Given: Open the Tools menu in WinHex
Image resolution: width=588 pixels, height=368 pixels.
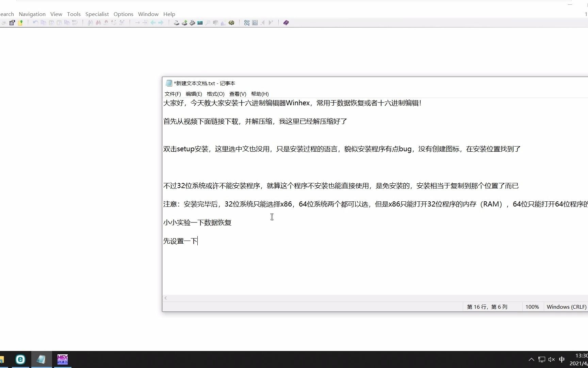Looking at the screenshot, I should click(74, 14).
